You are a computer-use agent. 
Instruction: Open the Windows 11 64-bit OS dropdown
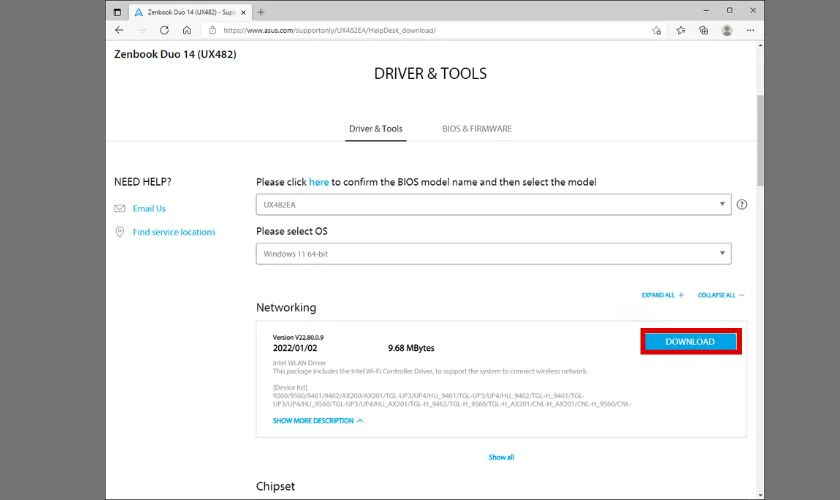[x=493, y=254]
